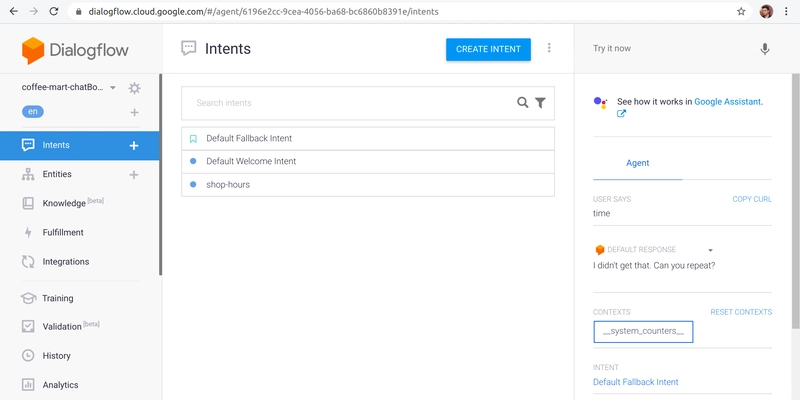800x400 pixels.
Task: Select the Agent tab
Action: pyautogui.click(x=637, y=163)
